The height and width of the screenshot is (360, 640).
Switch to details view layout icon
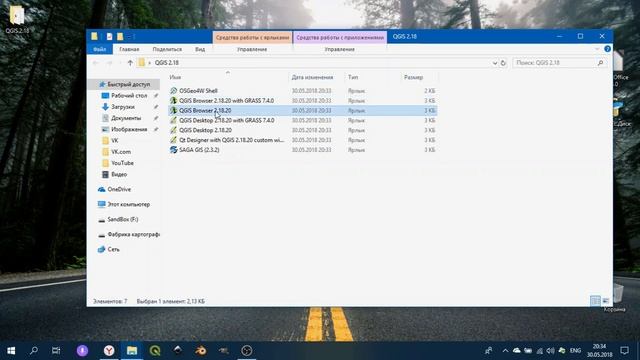[x=595, y=301]
